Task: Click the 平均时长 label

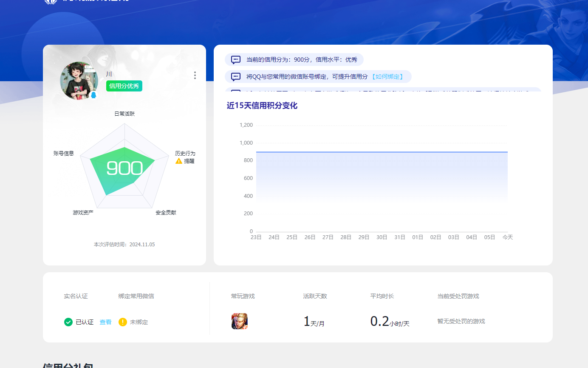Action: pyautogui.click(x=382, y=296)
